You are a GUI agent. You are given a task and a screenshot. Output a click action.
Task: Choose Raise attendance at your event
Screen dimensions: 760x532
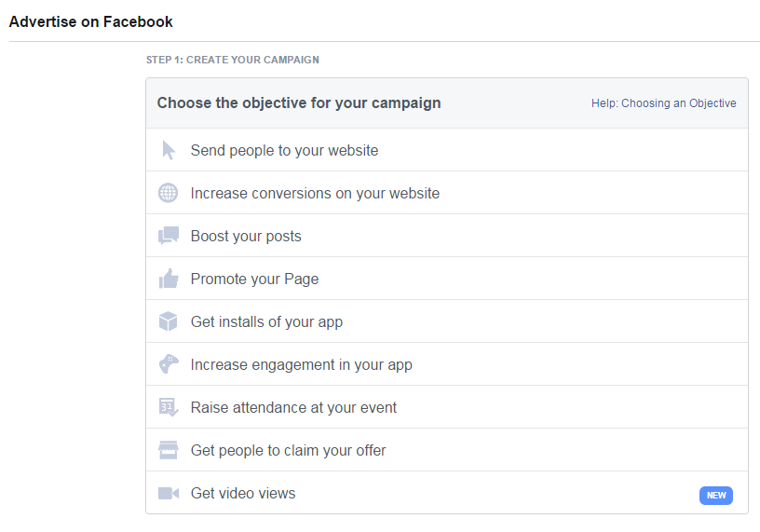tap(293, 407)
